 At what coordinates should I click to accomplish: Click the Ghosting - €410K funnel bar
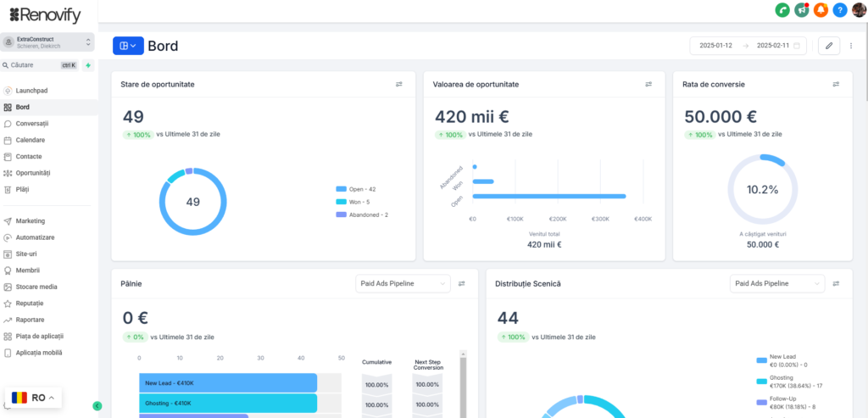click(228, 404)
